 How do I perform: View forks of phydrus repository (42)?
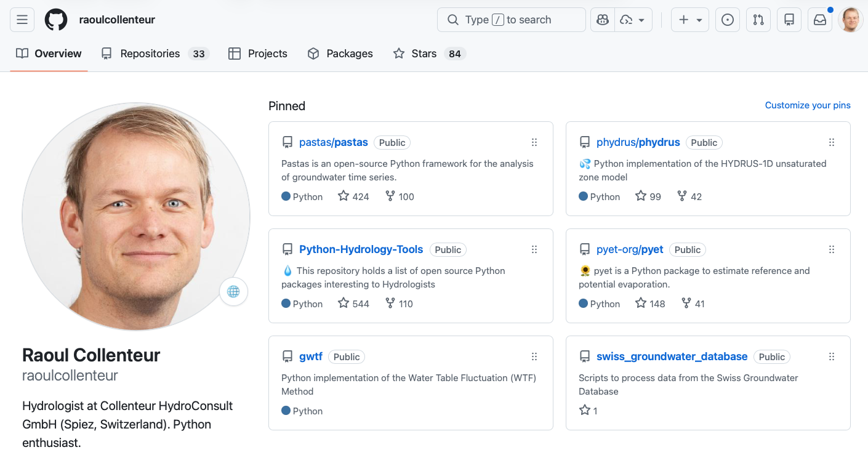(x=689, y=196)
